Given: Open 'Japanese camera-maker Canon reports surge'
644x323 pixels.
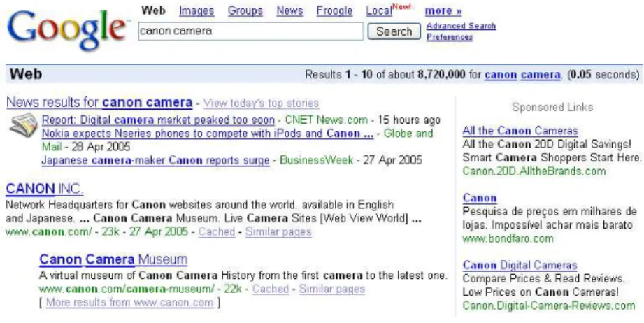Looking at the screenshot, I should (x=155, y=160).
